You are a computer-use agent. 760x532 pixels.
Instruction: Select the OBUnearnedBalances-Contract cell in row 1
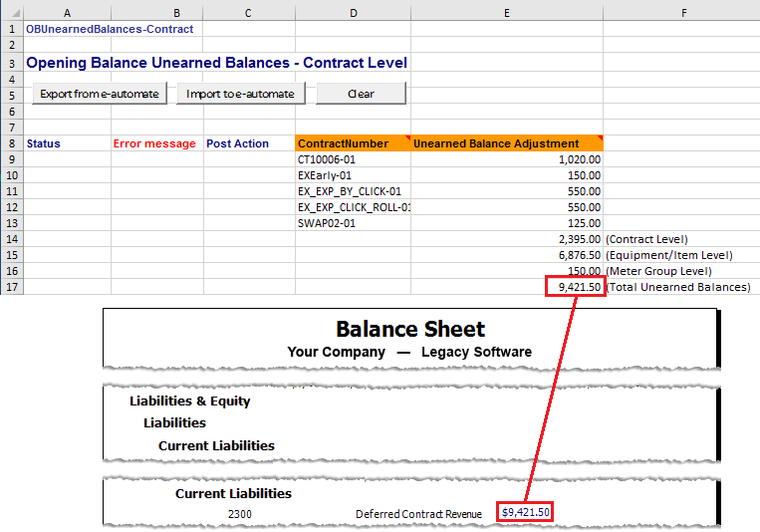tap(110, 29)
